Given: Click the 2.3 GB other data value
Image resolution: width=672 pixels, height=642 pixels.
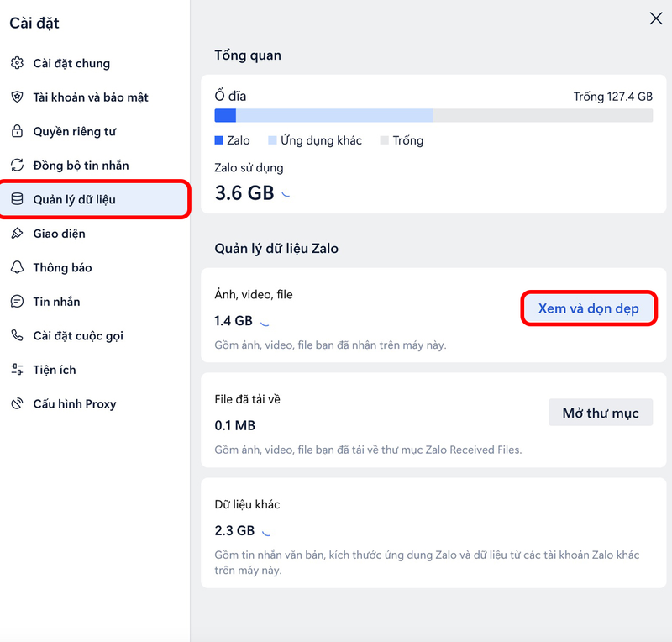Looking at the screenshot, I should coord(234,530).
